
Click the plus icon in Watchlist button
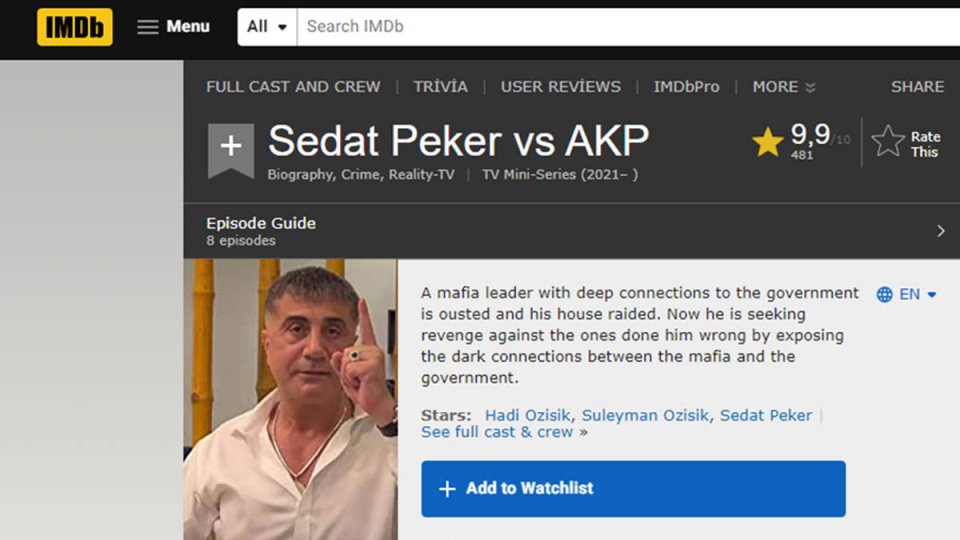point(447,489)
